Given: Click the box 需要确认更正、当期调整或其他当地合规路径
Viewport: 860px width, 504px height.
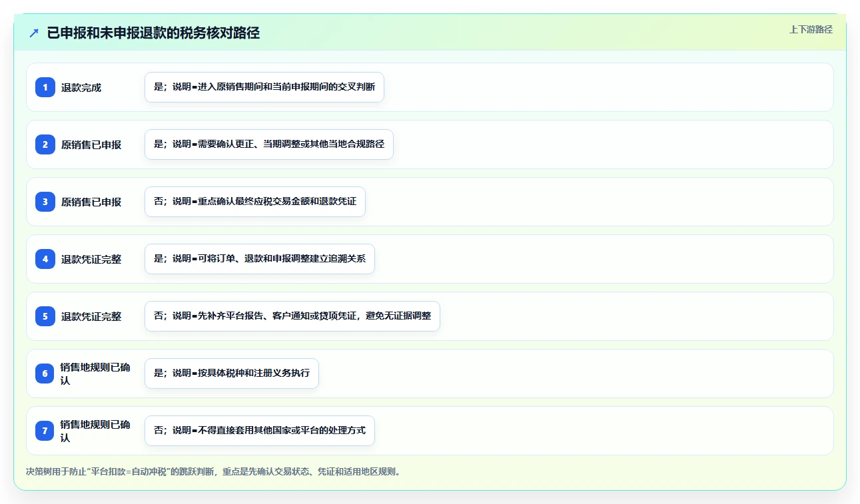Looking at the screenshot, I should pyautogui.click(x=269, y=144).
